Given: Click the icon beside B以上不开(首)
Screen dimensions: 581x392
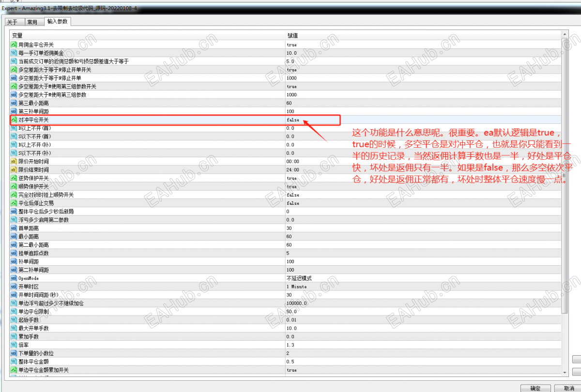Looking at the screenshot, I should click(x=14, y=128).
